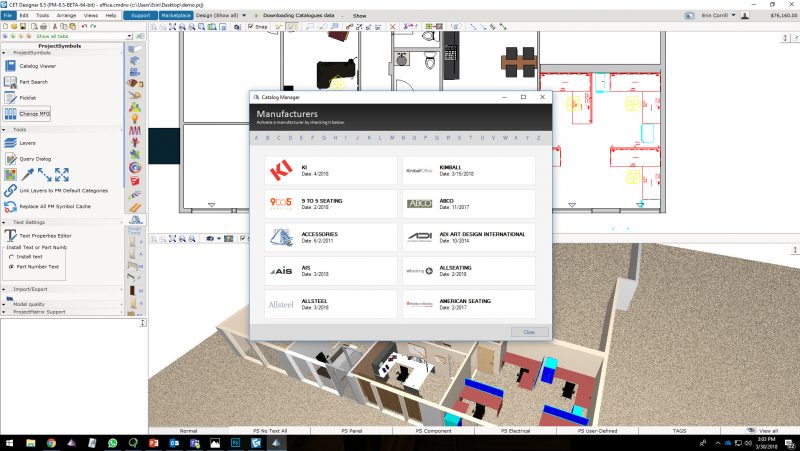Open the Picklist tool
Screen dimensions: 800x451
(20, 97)
